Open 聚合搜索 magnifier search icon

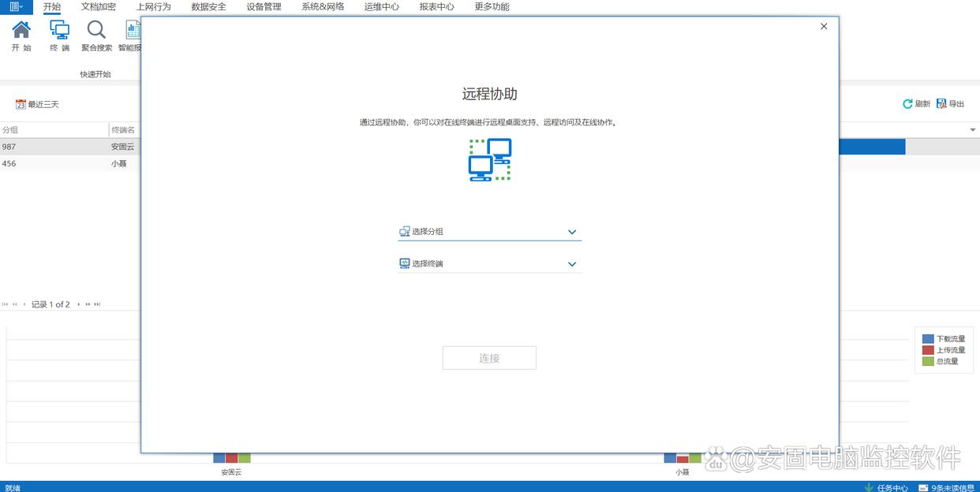(x=96, y=30)
